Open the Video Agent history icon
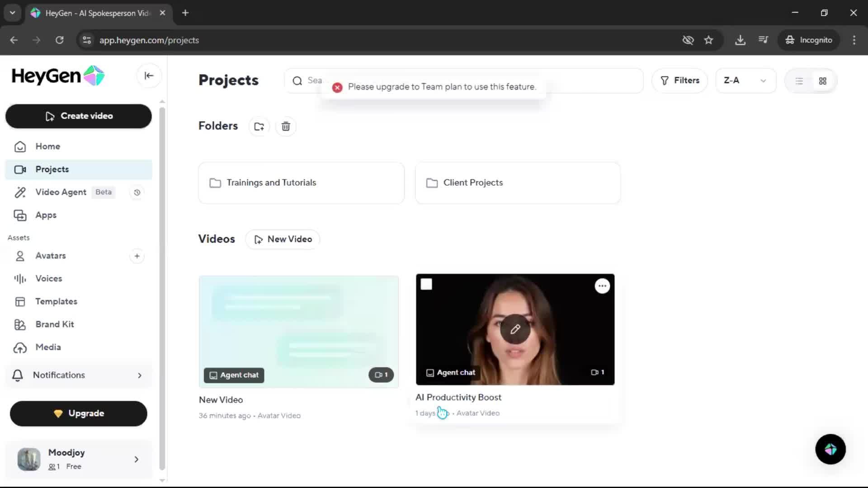Viewport: 868px width, 488px height. (x=137, y=192)
